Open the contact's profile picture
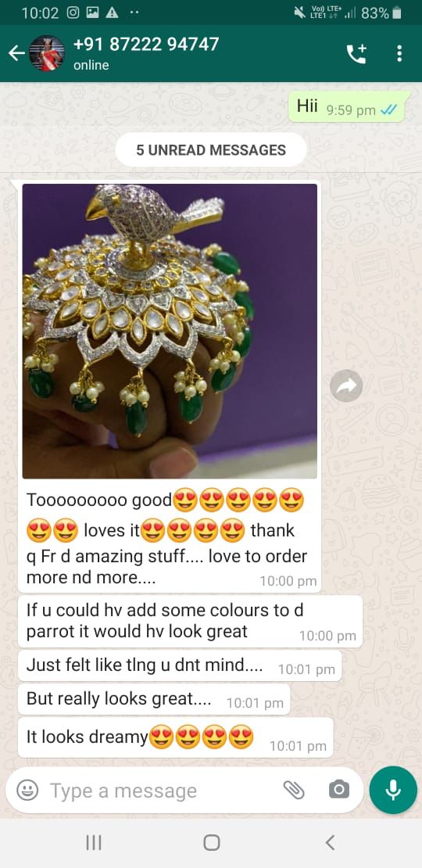422x868 pixels. [46, 53]
